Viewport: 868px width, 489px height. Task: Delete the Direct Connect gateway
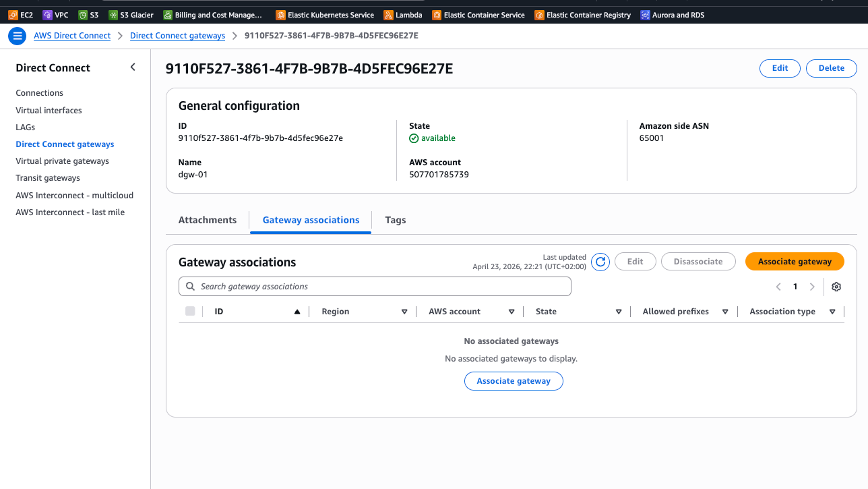(x=831, y=68)
